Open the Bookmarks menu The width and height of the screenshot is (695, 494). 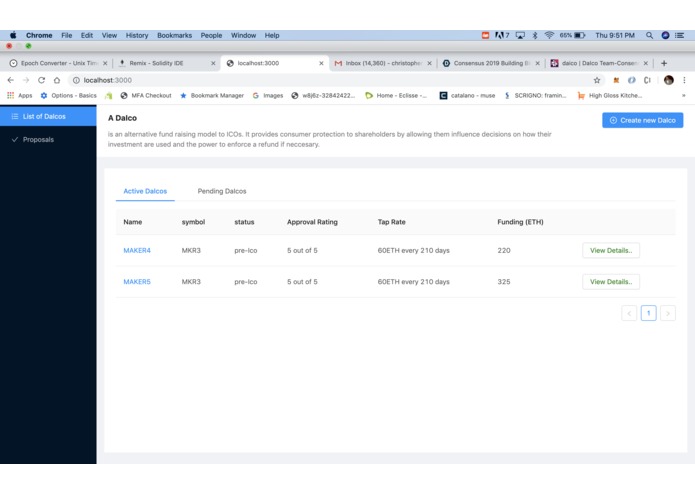[174, 35]
